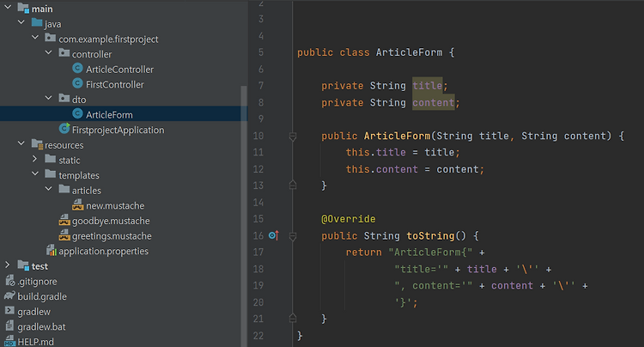Click the override gutter icon on line 16
The image size is (644, 347).
coord(274,235)
